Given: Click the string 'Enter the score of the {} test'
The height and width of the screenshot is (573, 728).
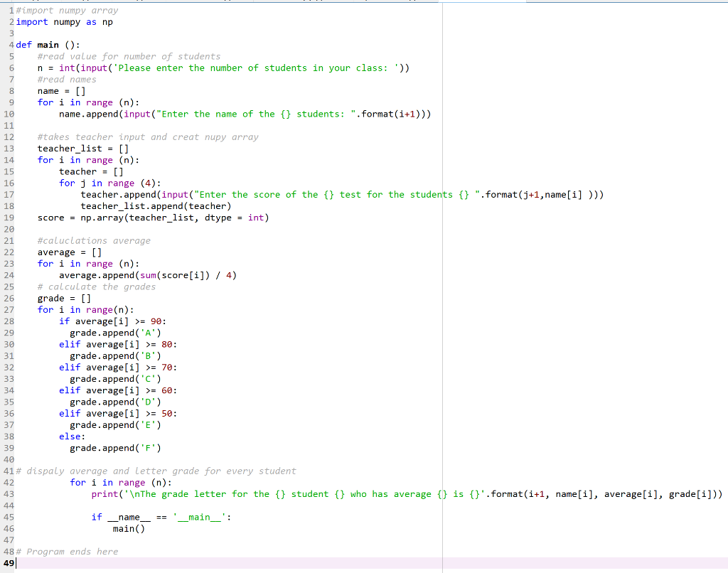Looking at the screenshot, I should tap(277, 195).
